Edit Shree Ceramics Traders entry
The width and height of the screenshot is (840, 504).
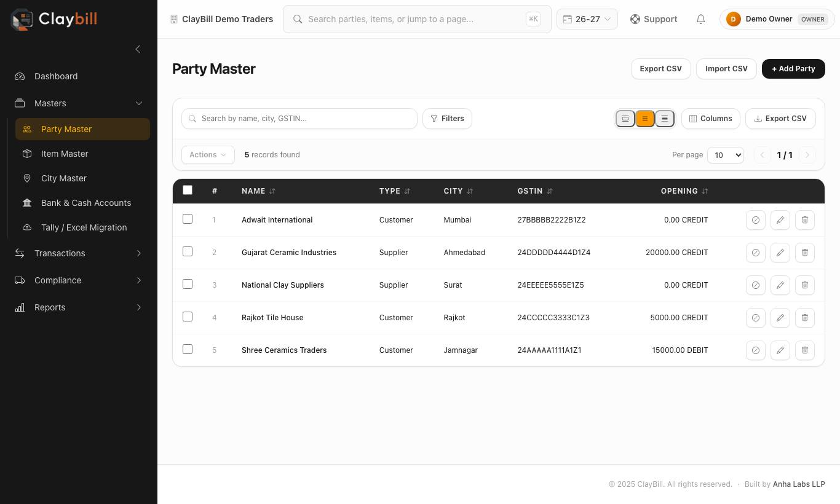(780, 350)
